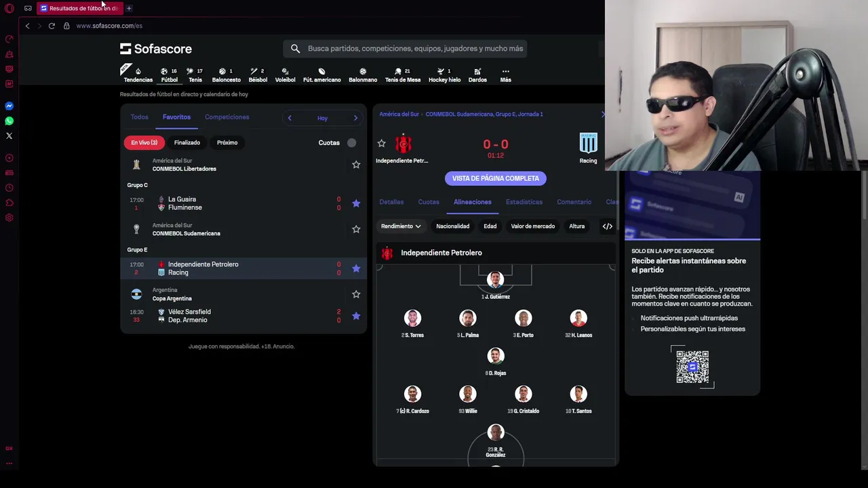
Task: Unfavorite La Guaira vs Fluminense match
Action: pyautogui.click(x=356, y=203)
